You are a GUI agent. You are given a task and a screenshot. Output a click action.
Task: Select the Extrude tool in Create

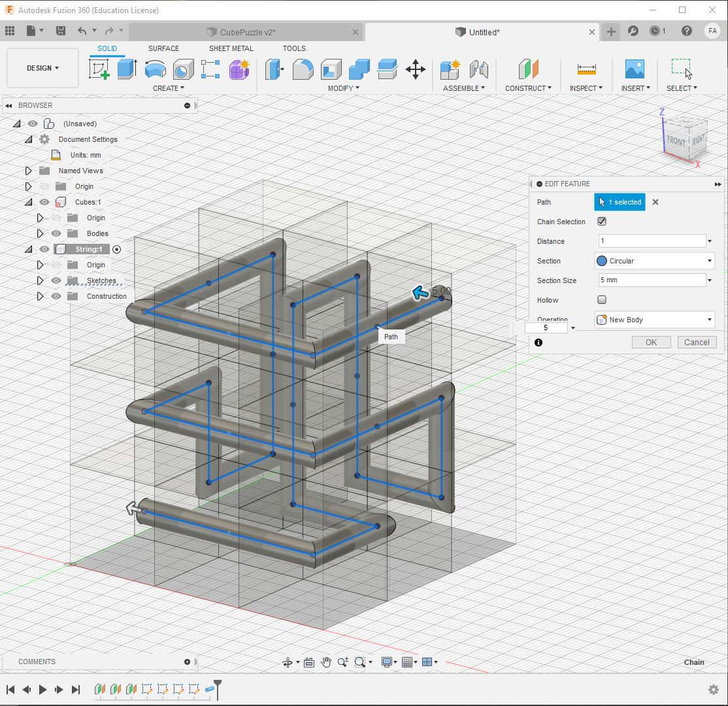[127, 69]
